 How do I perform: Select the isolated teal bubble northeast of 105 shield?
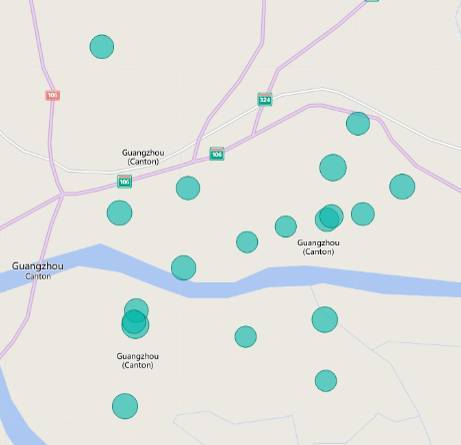tap(102, 47)
